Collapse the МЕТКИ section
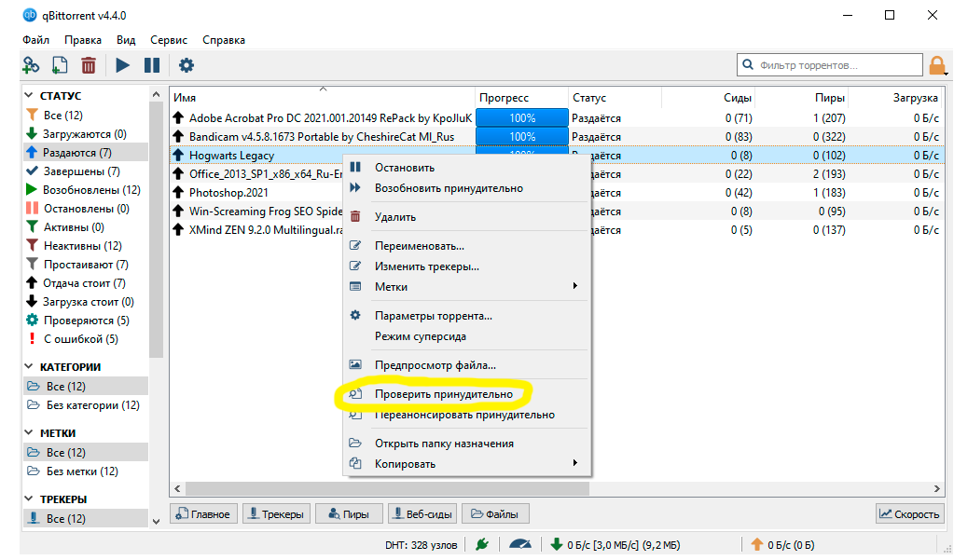Image resolution: width=954 pixels, height=560 pixels. [29, 432]
